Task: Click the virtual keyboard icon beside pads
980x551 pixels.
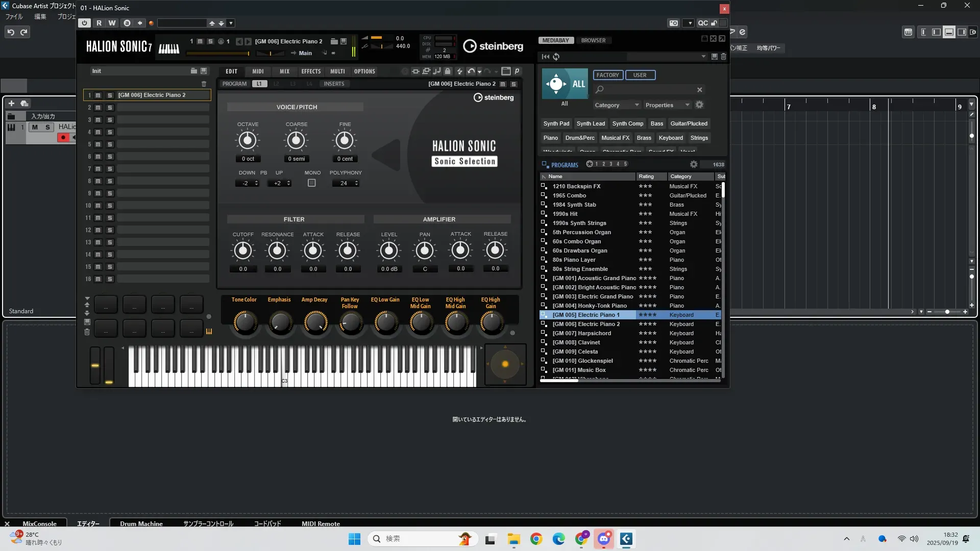Action: [x=209, y=332]
